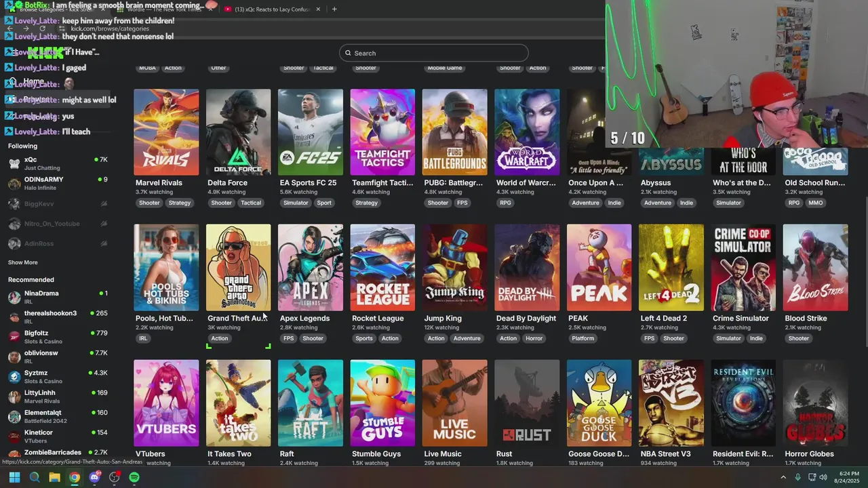
Task: Open Left 4 Dead 2 thumbnail
Action: pos(671,268)
